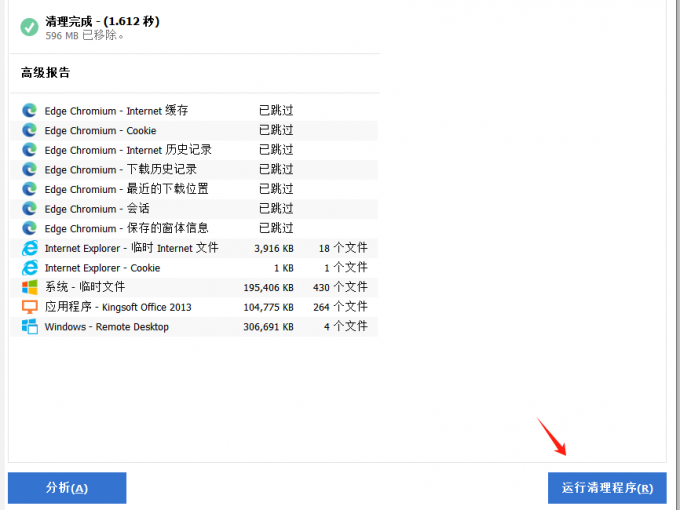This screenshot has height=510, width=680.
Task: Click Edge icon in Internet 缓存 row
Action: (x=29, y=111)
